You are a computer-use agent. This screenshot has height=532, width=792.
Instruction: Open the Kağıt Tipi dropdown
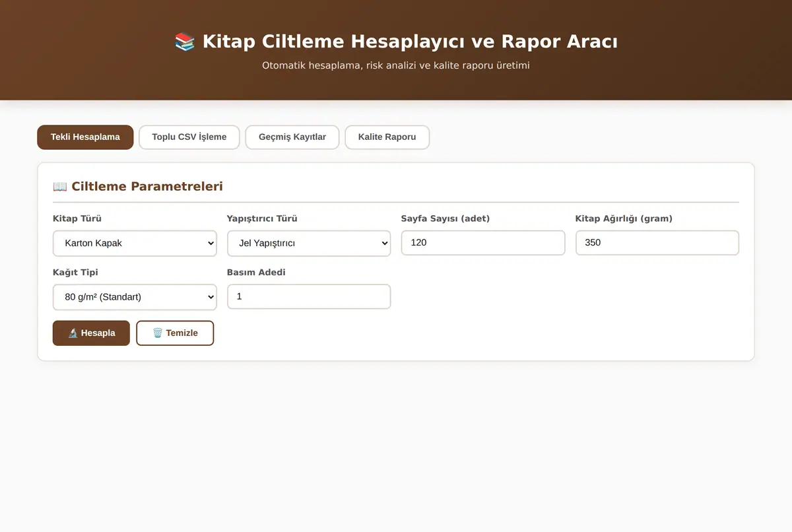tap(135, 297)
